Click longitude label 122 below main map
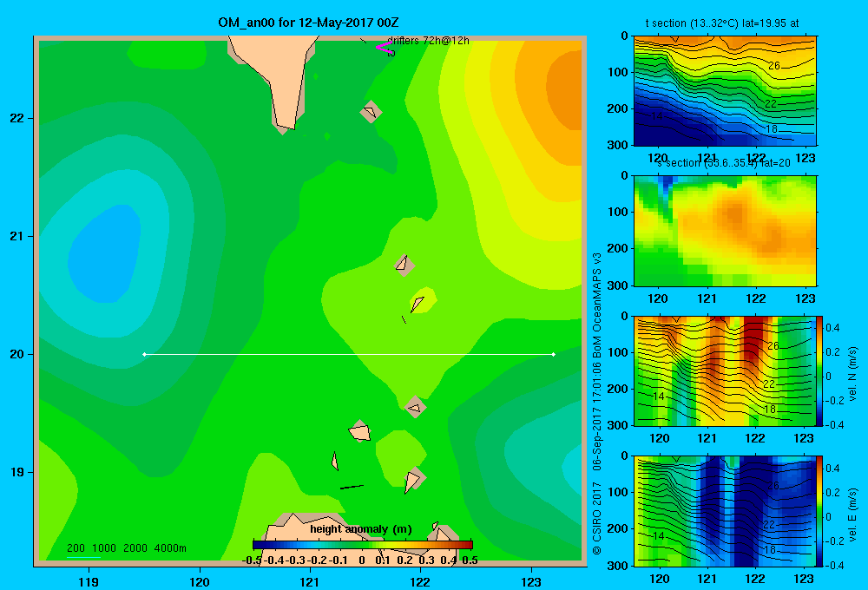The height and width of the screenshot is (590, 868). 420,581
